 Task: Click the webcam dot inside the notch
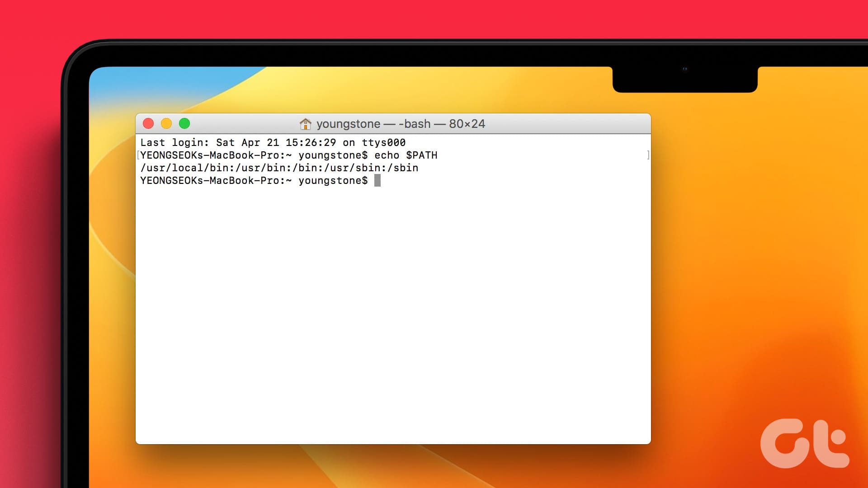pos(684,69)
